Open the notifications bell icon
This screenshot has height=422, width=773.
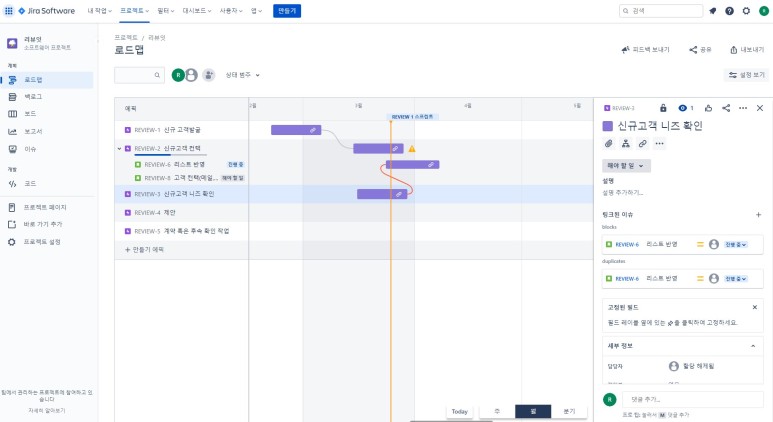(x=713, y=11)
